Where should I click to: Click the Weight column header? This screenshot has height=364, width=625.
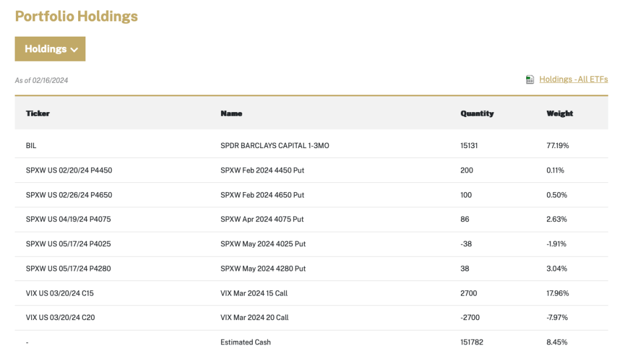coord(560,113)
